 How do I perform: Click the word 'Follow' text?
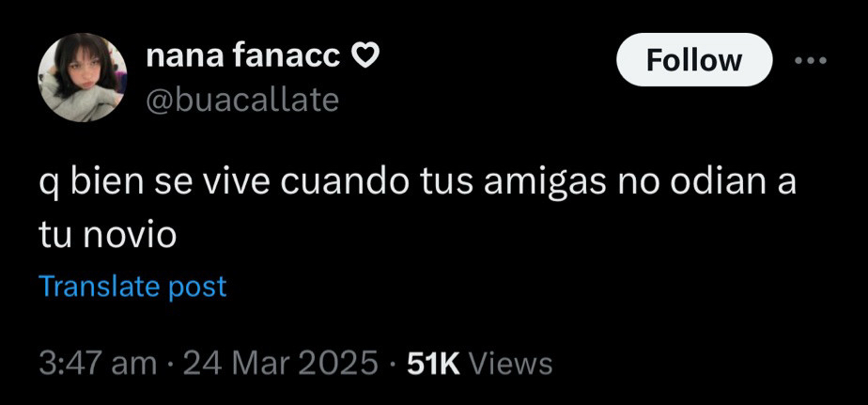tap(694, 60)
